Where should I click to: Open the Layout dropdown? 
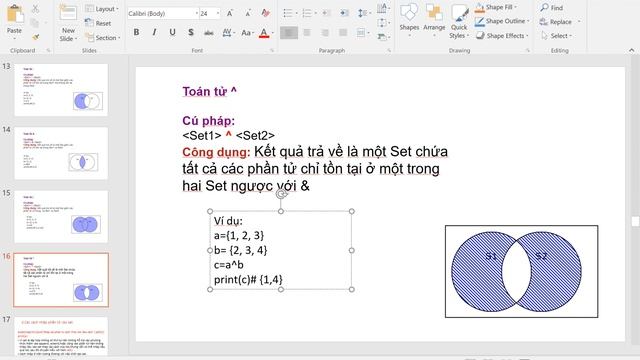[x=102, y=9]
